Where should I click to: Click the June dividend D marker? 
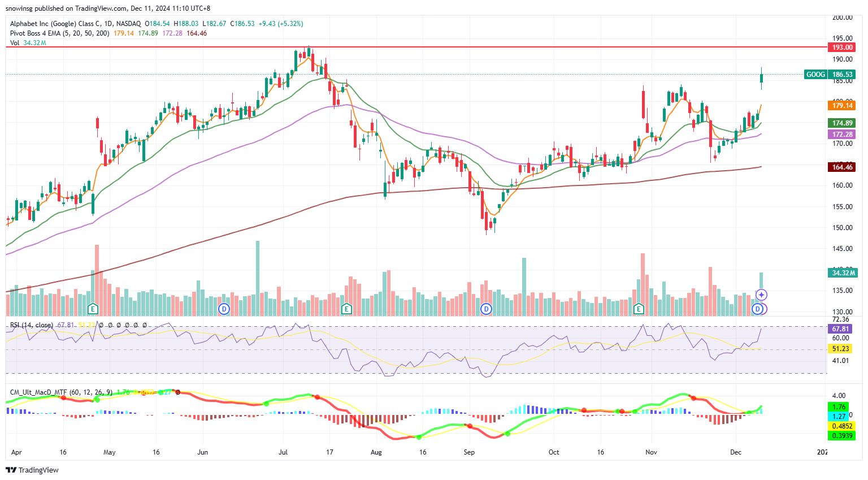coord(224,309)
